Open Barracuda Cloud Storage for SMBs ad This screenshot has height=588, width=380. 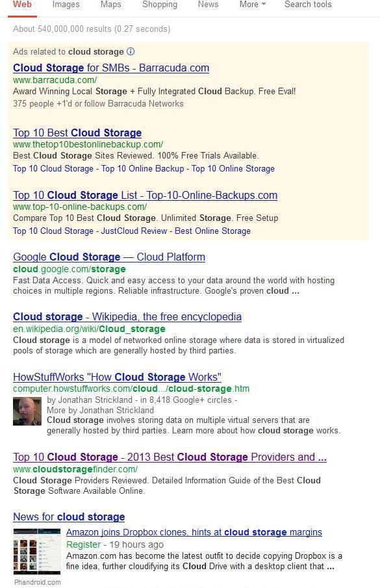(111, 68)
